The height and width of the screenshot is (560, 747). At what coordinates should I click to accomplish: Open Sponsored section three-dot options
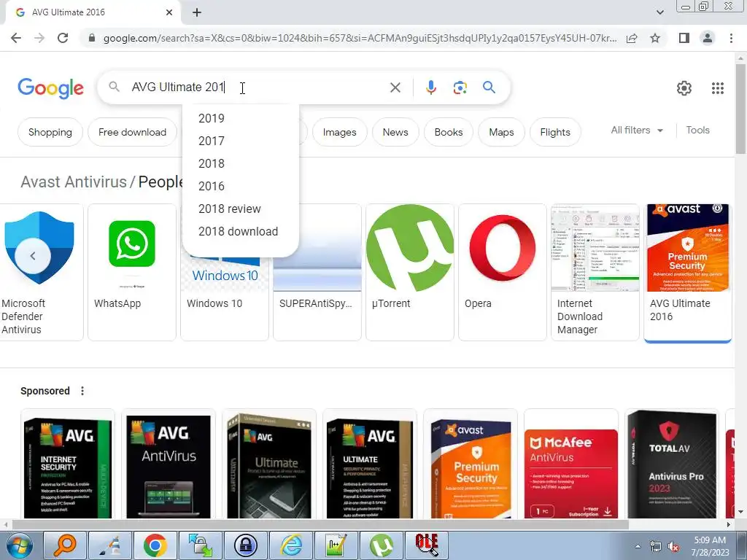82,391
